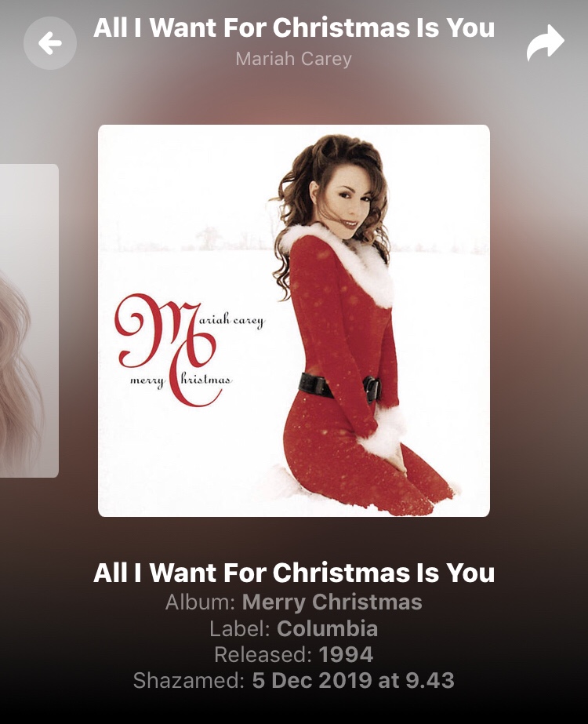Image resolution: width=588 pixels, height=724 pixels.
Task: Open the Merry Christmas album cover art
Action: (x=294, y=321)
